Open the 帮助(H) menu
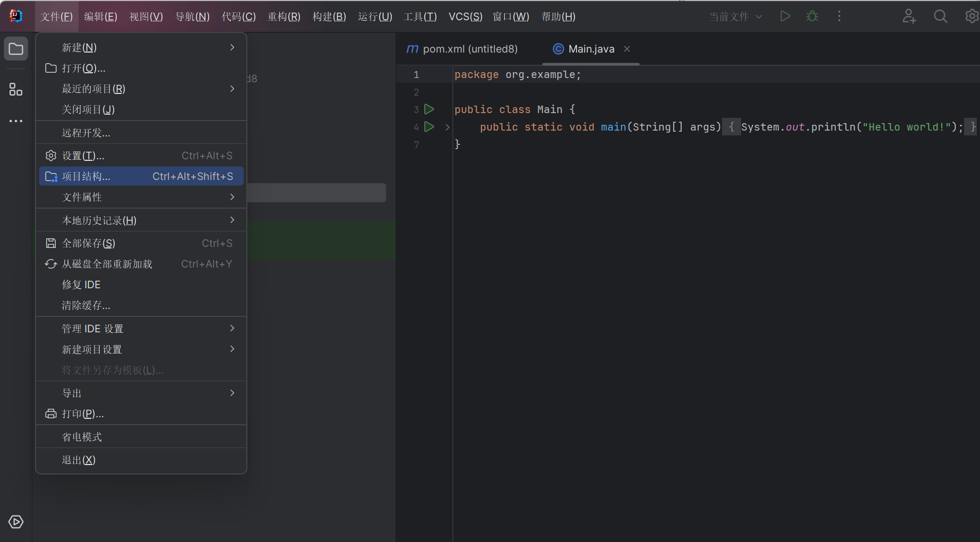980x542 pixels. [x=558, y=16]
